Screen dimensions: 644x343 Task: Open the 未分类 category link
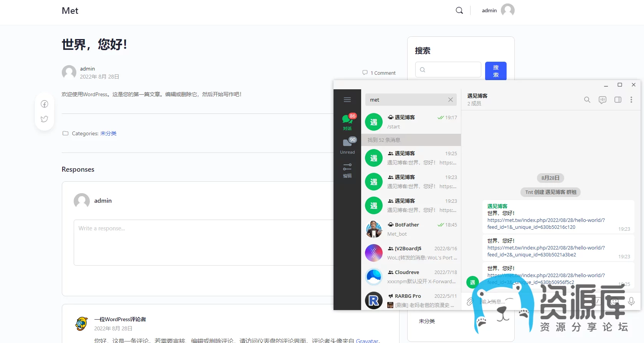pyautogui.click(x=108, y=133)
